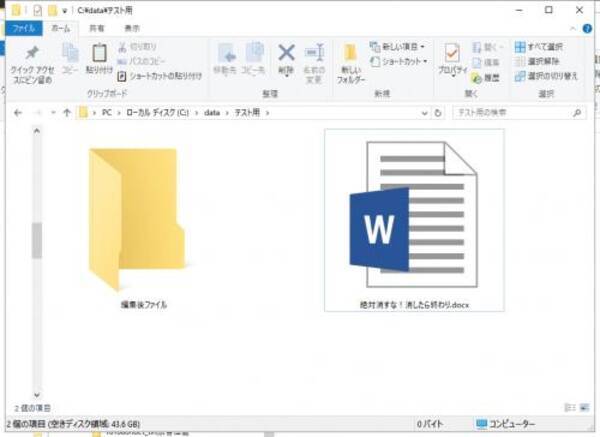Screen dimensions: 600x437
Task: Click title bar new folder quick access icon
Action: tap(52, 10)
